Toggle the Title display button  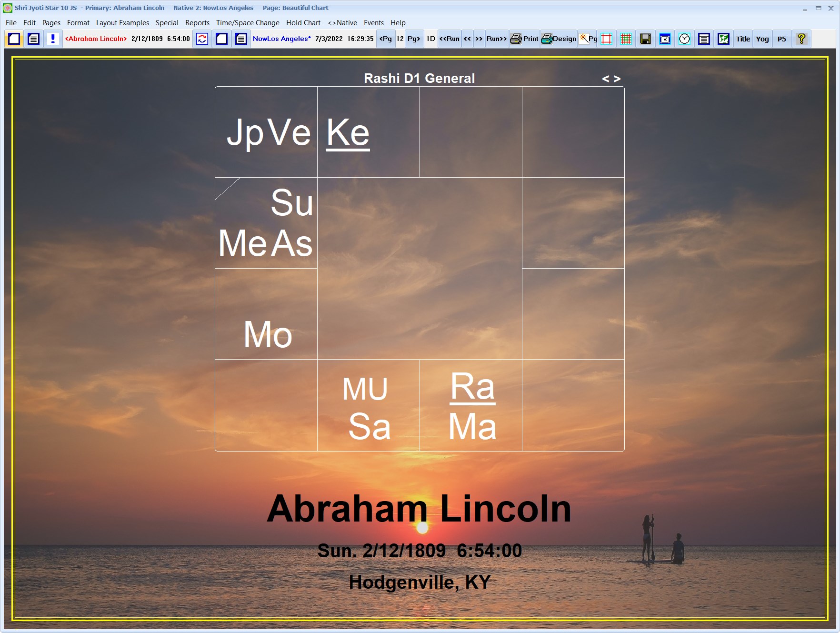click(743, 39)
